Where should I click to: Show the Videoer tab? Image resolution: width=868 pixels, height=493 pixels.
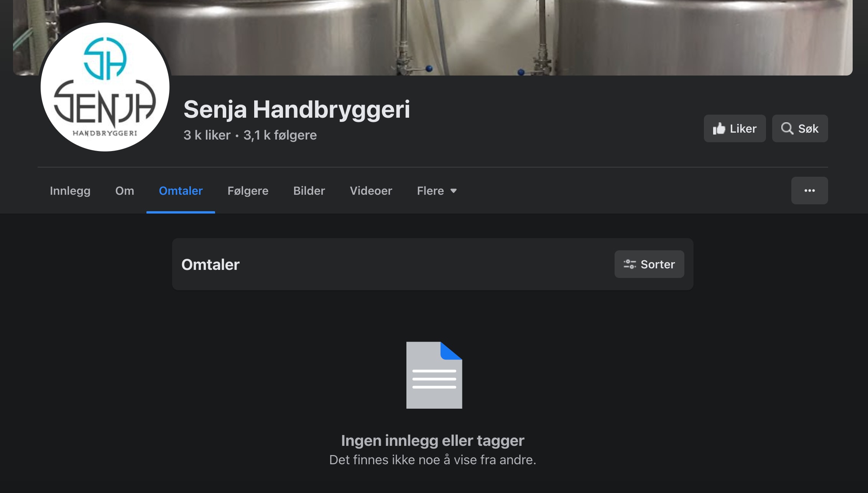pos(371,191)
